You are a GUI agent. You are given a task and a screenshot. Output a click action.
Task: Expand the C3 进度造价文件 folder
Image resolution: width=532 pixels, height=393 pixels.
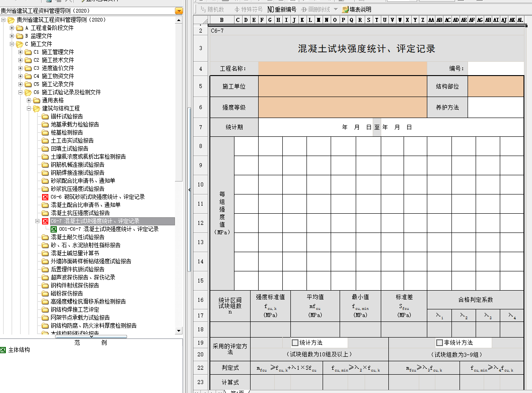[20, 68]
